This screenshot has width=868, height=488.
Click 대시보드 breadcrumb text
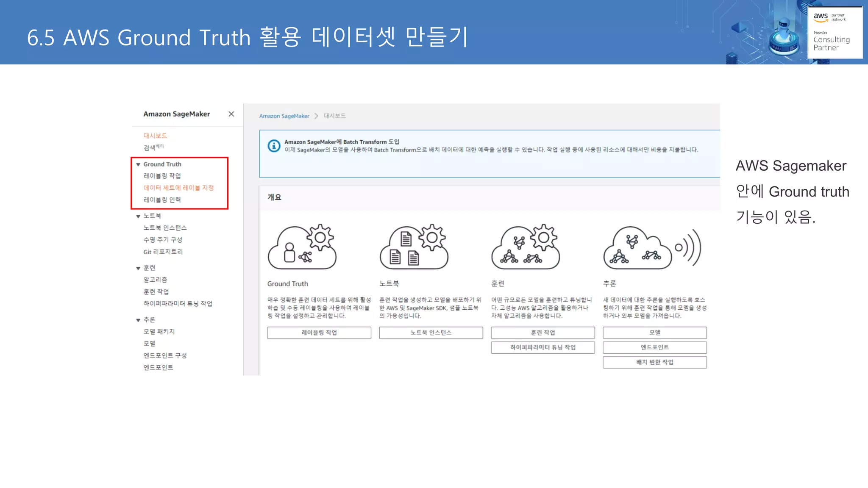pyautogui.click(x=335, y=116)
